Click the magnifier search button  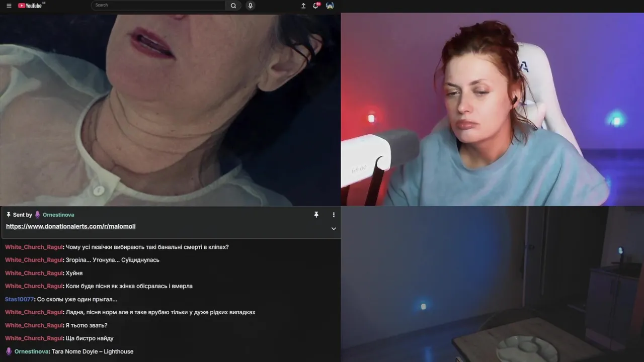click(233, 6)
